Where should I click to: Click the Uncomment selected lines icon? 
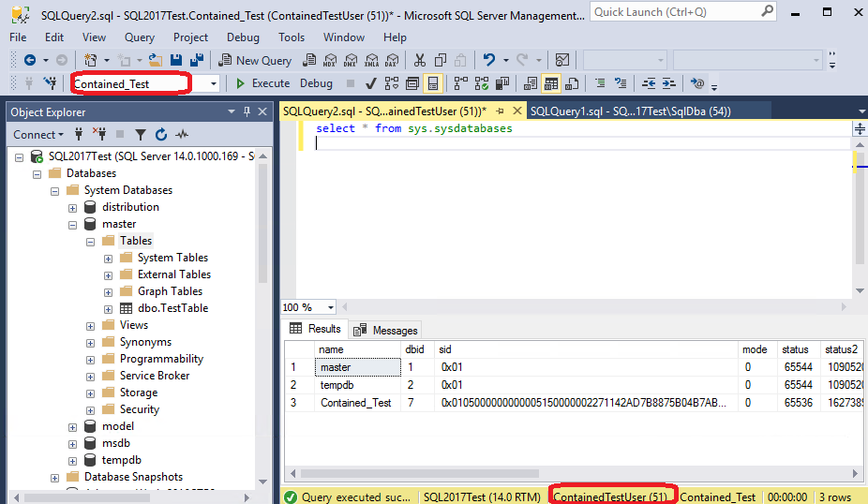point(621,83)
